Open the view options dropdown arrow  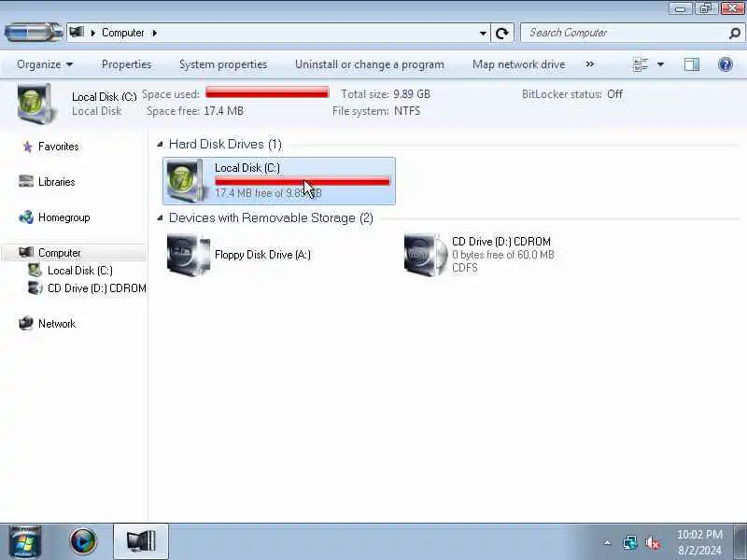tap(660, 64)
